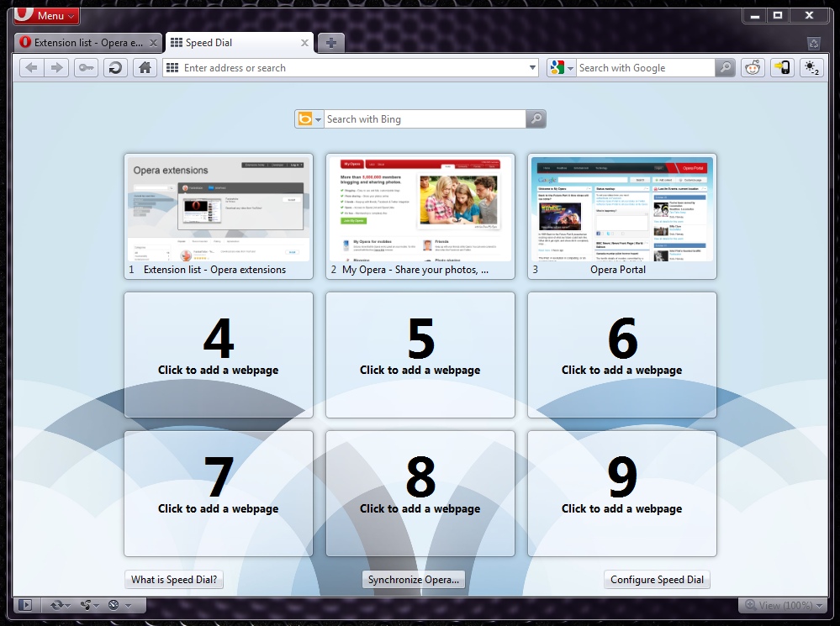Open the Opera Link sync status dropdown
840x626 pixels.
(x=60, y=605)
